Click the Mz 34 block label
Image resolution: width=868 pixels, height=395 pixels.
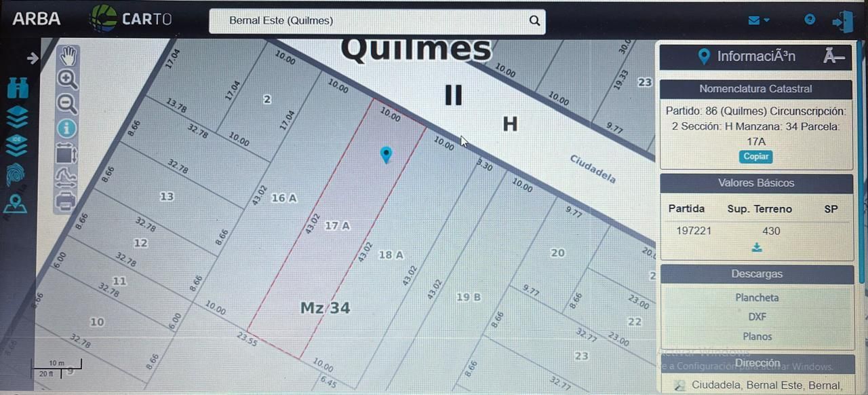tap(325, 308)
